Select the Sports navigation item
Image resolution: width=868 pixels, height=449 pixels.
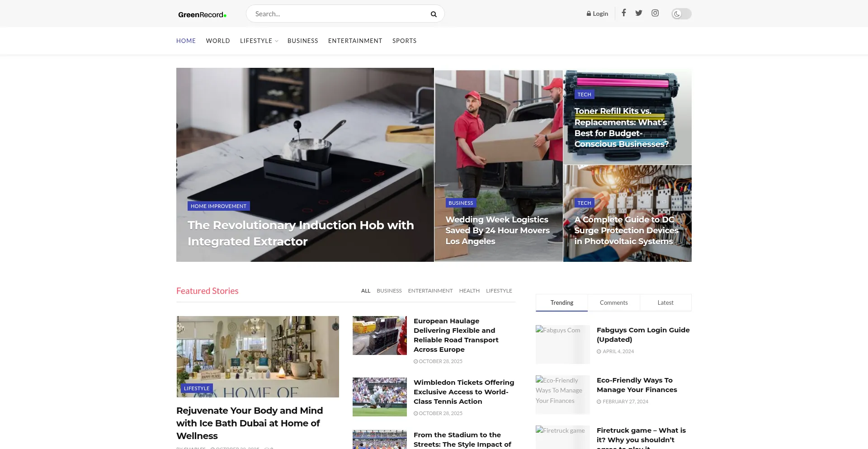tap(404, 41)
